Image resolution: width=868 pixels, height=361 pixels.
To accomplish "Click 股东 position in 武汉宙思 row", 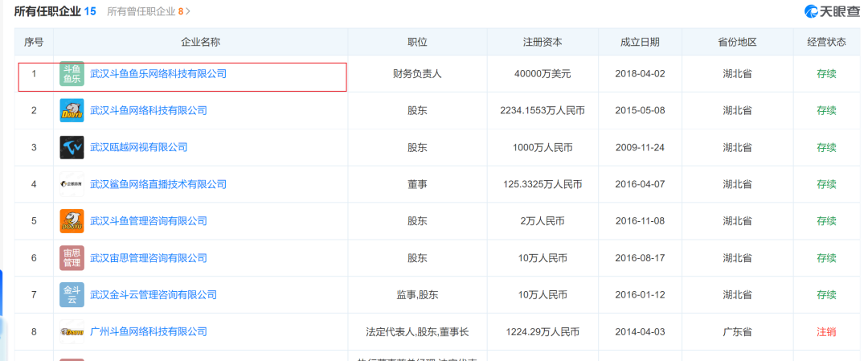I will pyautogui.click(x=417, y=258).
